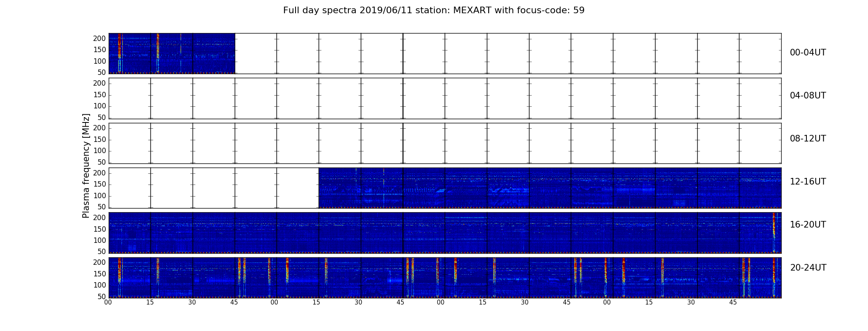The height and width of the screenshot is (331, 868).
Task: Click the 200 tick of the 16-20UT panel
Action: [100, 218]
